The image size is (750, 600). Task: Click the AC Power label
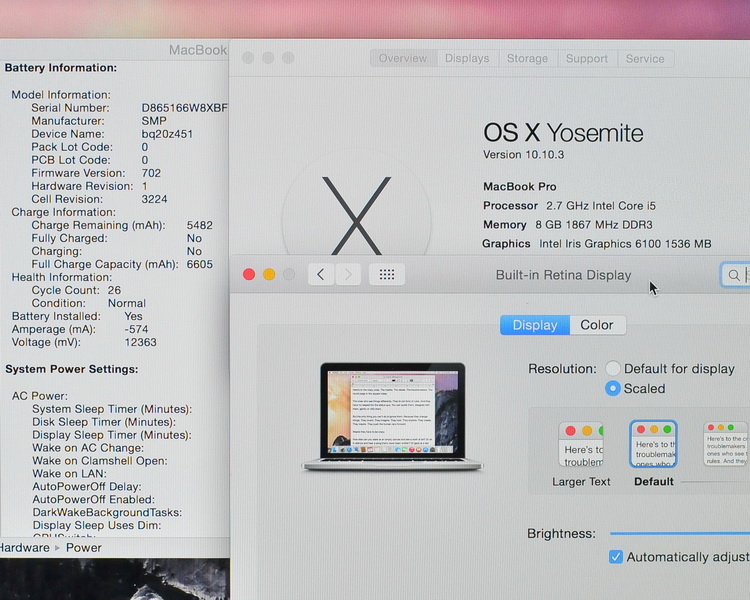click(40, 396)
